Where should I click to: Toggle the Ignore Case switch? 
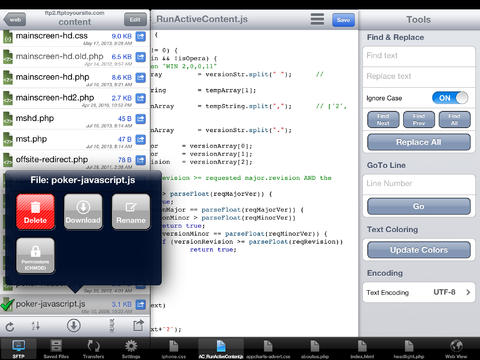(x=450, y=98)
